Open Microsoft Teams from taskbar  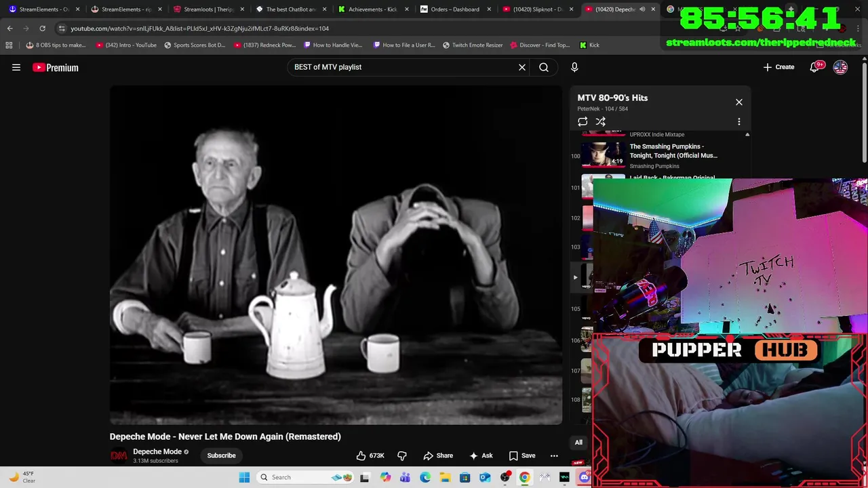[x=405, y=477]
